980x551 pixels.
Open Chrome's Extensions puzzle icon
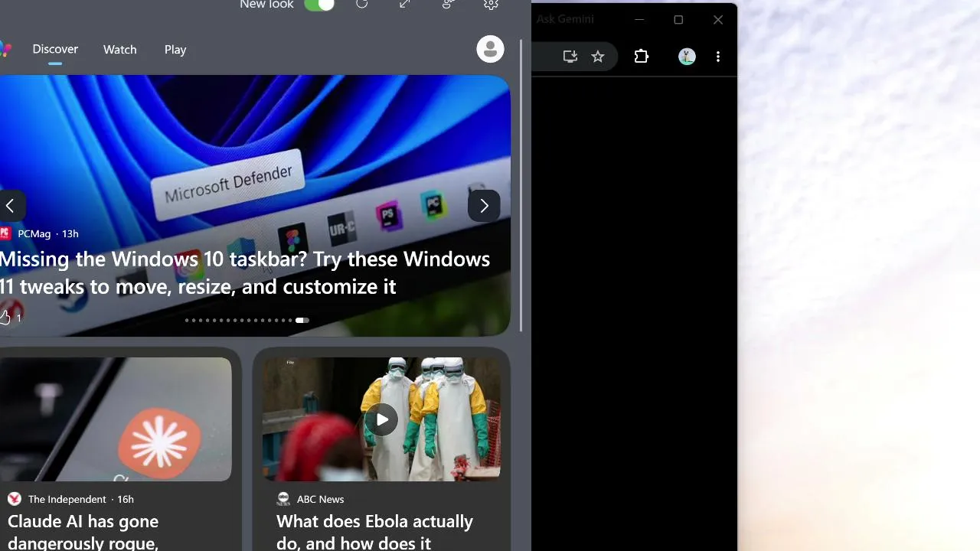pyautogui.click(x=642, y=57)
